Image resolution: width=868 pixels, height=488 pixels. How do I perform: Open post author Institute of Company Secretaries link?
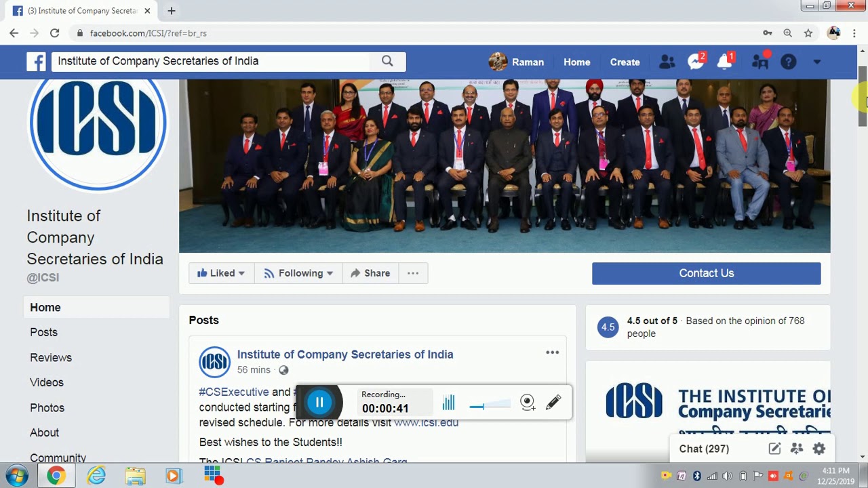(345, 354)
